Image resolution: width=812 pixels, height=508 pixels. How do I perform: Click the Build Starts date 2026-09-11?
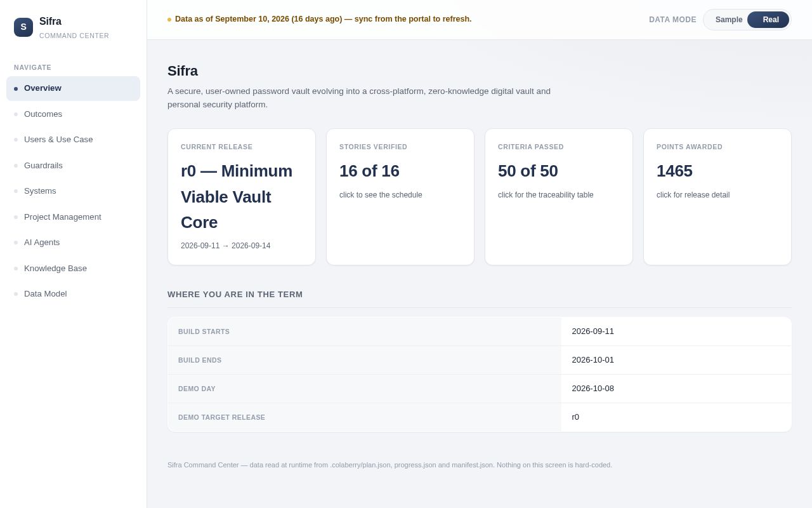pyautogui.click(x=593, y=331)
